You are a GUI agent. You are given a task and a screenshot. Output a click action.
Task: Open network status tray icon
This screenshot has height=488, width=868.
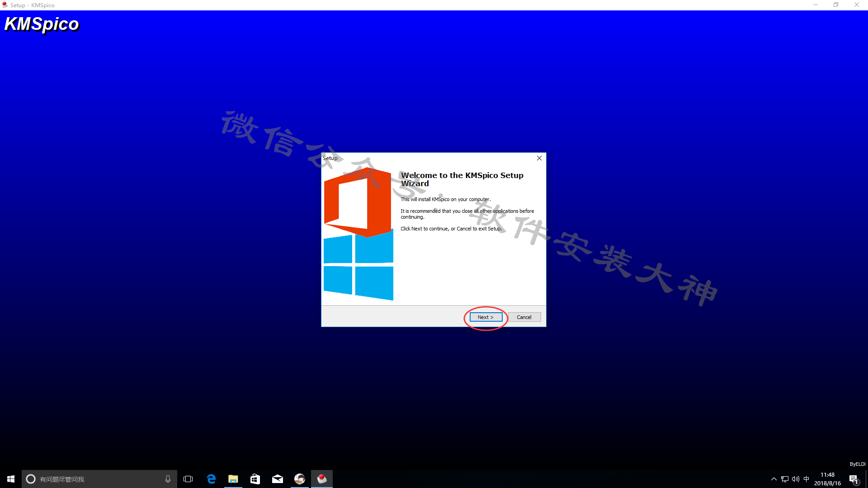click(785, 479)
